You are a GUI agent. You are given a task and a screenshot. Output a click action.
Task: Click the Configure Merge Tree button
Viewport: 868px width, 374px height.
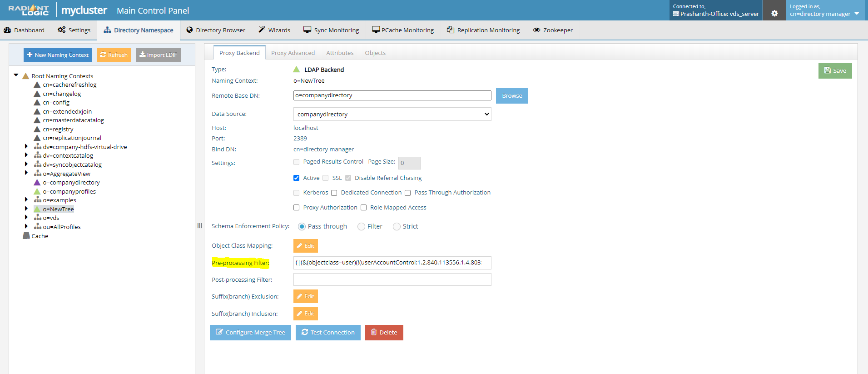[250, 333]
